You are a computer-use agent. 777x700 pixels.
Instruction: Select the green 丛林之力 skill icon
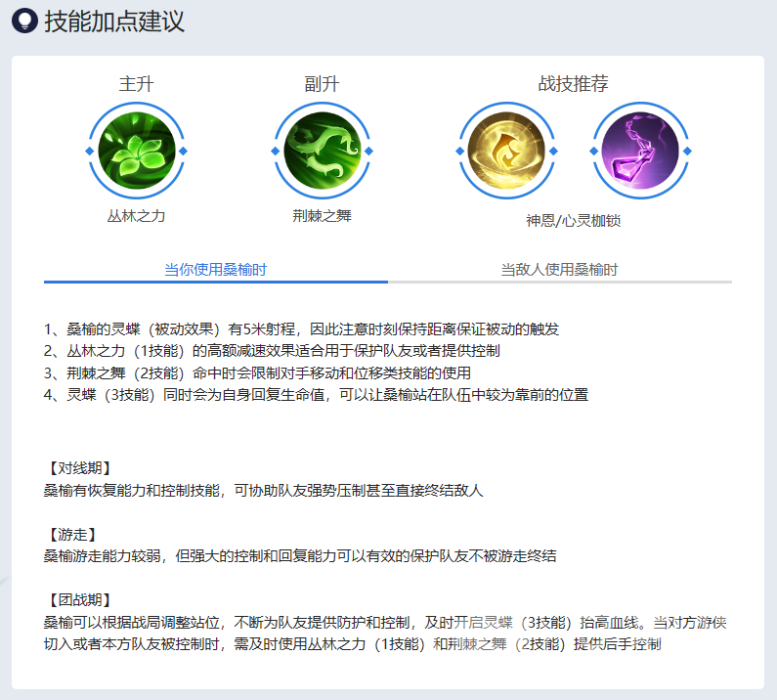tap(136, 151)
